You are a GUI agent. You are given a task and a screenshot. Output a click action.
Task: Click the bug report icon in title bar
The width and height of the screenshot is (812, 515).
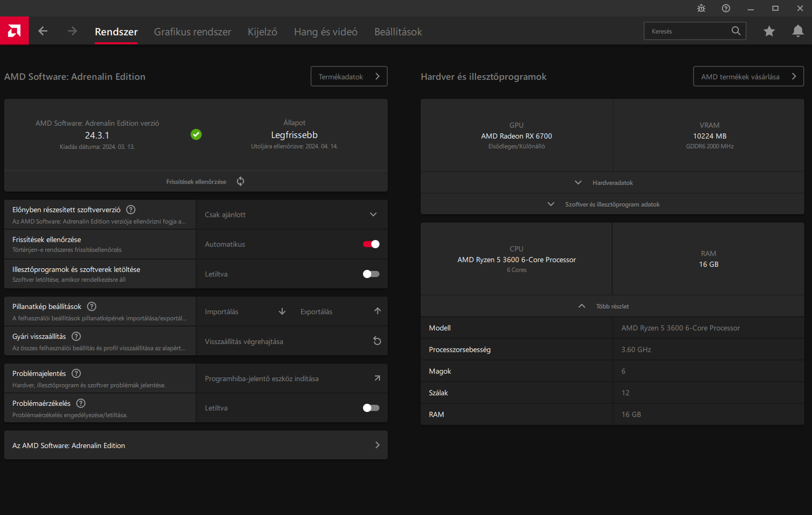701,8
